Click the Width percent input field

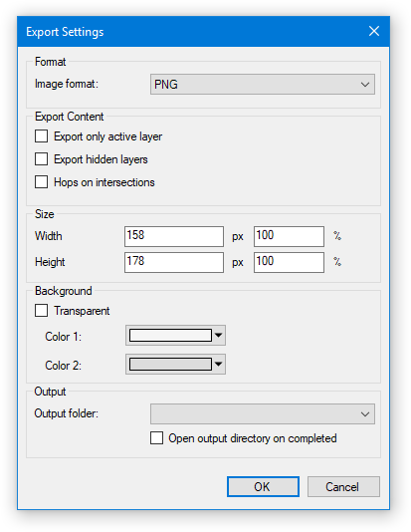[x=289, y=236]
